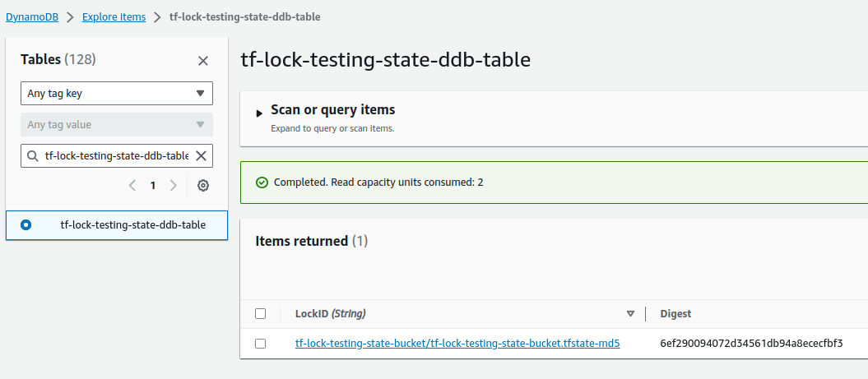Tick the checkbox for the tfstate-md5 item
Viewport: 868px width, 379px height.
click(x=260, y=344)
